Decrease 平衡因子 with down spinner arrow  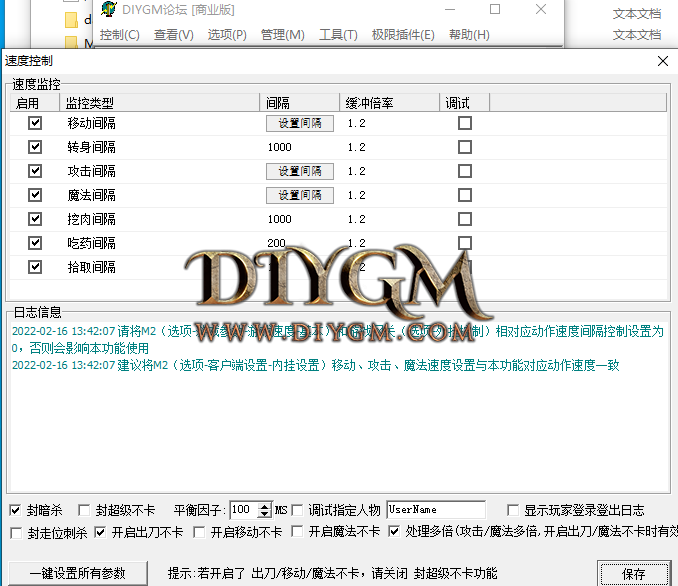click(x=265, y=514)
